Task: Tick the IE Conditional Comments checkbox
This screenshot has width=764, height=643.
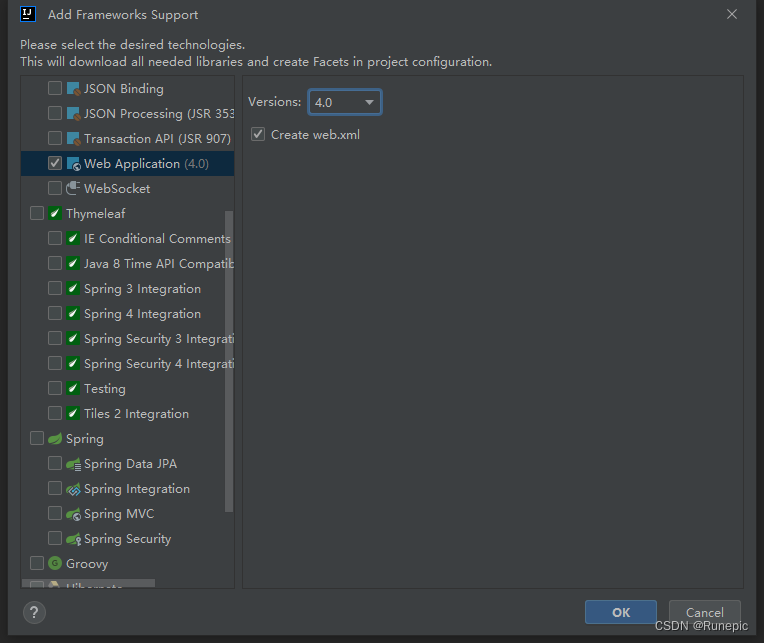Action: tap(55, 238)
